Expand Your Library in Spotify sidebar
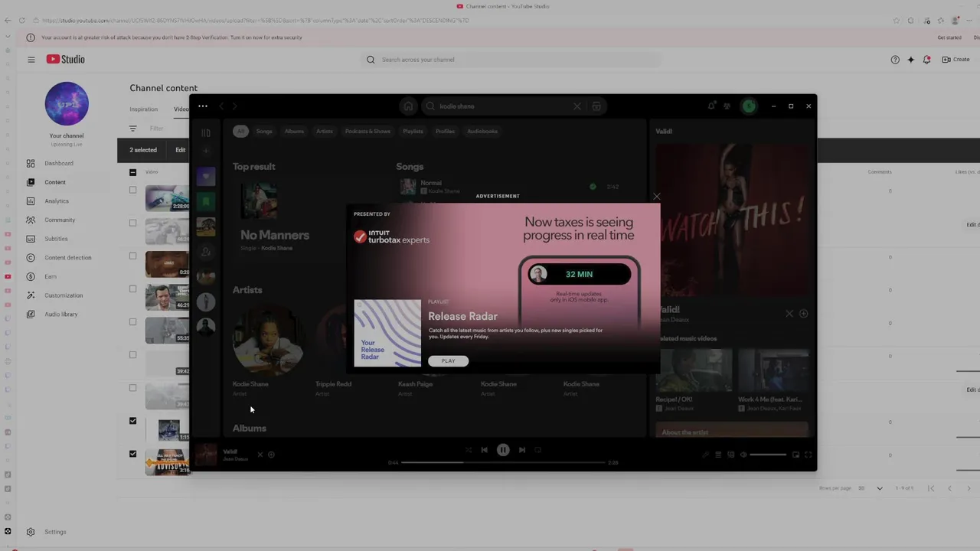 tap(205, 133)
